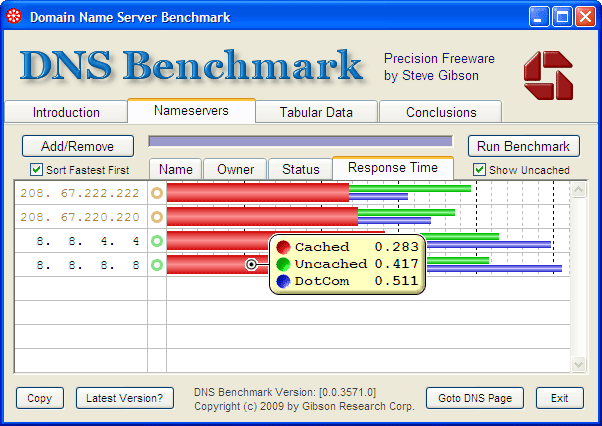Click green status circle for 8.8.8.8
Screen dimensions: 602x426
[x=157, y=265]
